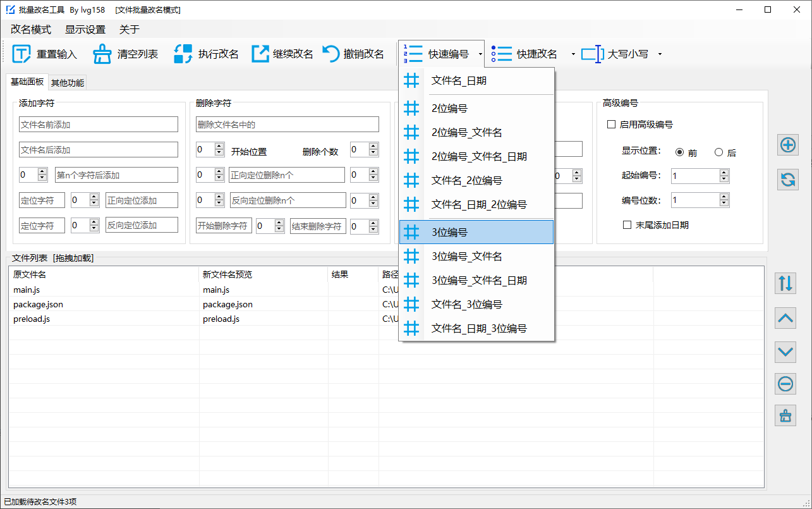Choose 3位编号_文件名 from the menu
This screenshot has width=812, height=509.
(x=466, y=257)
